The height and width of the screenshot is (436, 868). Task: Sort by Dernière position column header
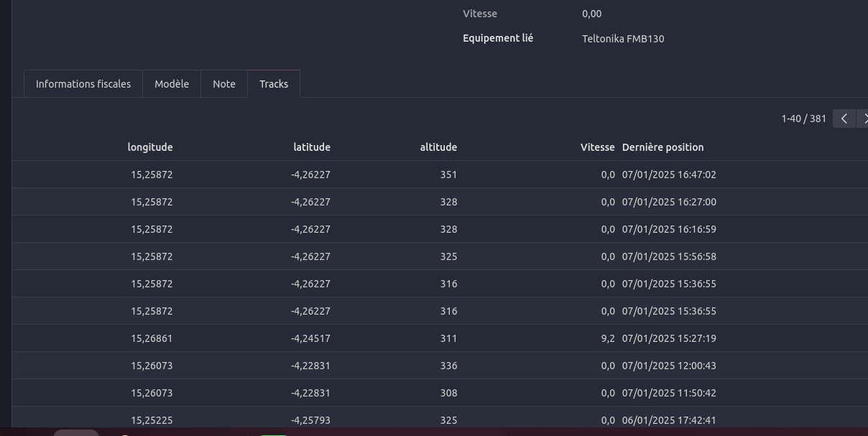[x=662, y=147]
